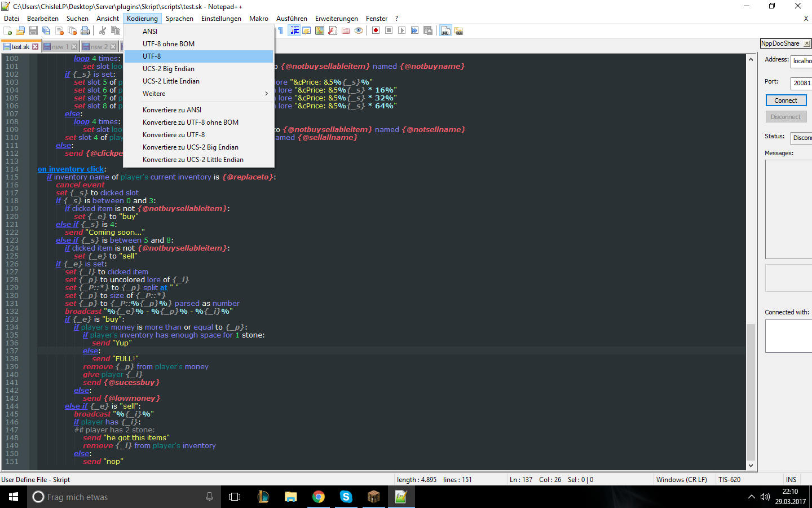Start macro recording with the record icon
Screen dimensions: 812x508
(x=376, y=31)
